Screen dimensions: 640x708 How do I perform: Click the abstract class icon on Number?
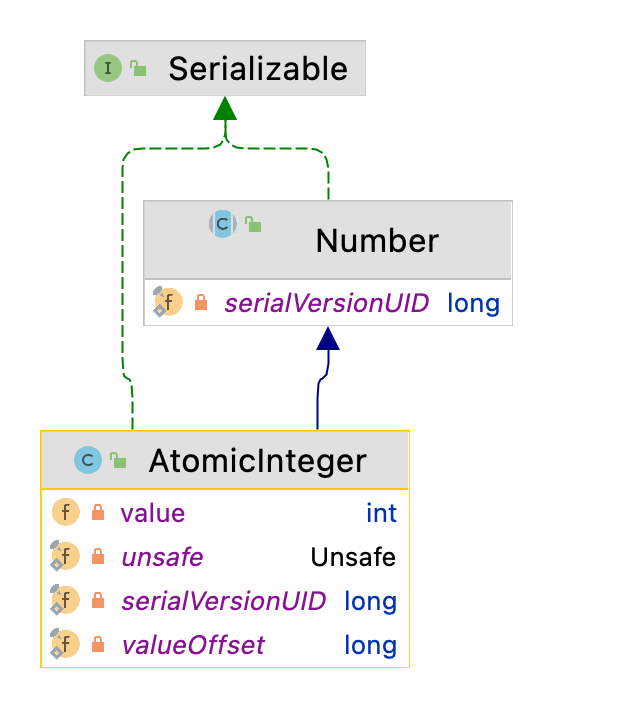[x=223, y=224]
